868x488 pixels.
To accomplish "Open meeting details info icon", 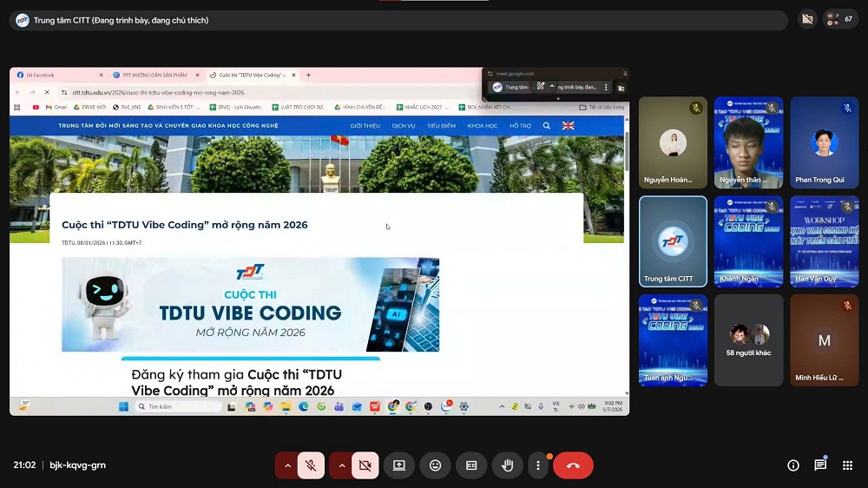I will point(793,465).
